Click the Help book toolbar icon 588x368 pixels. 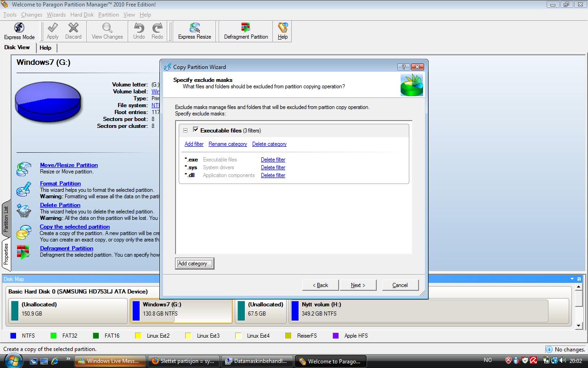pos(283,28)
